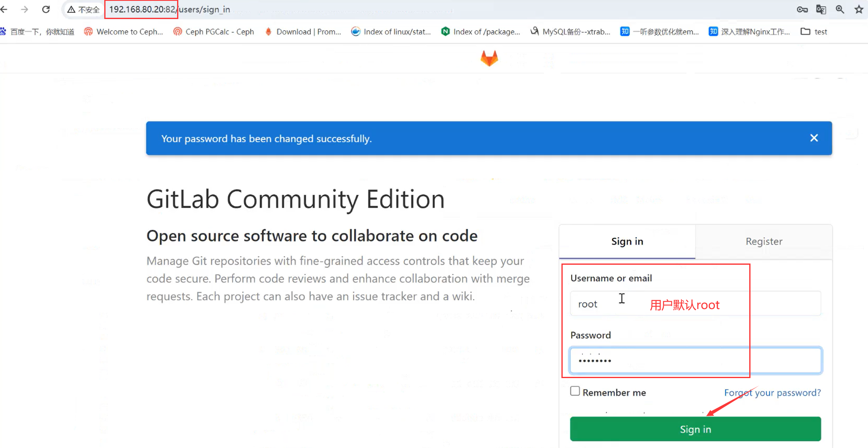Click the translate page icon
The width and height of the screenshot is (868, 448).
click(821, 9)
